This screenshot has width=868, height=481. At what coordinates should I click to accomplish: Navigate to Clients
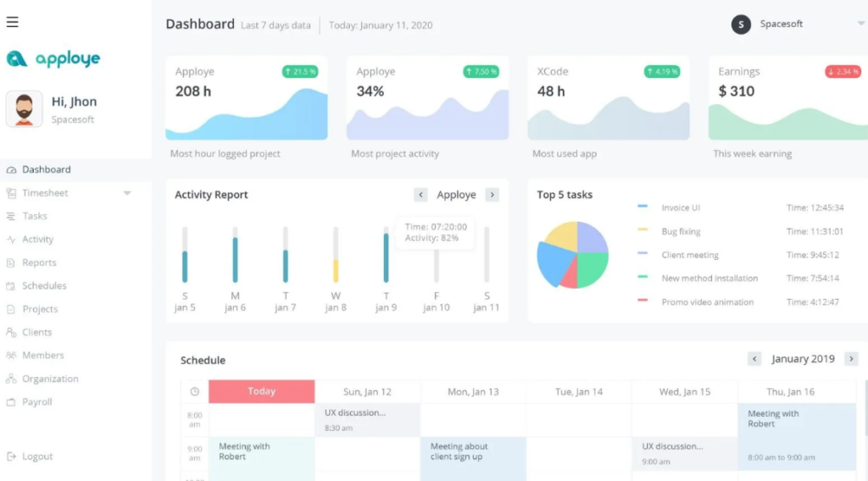tap(37, 332)
